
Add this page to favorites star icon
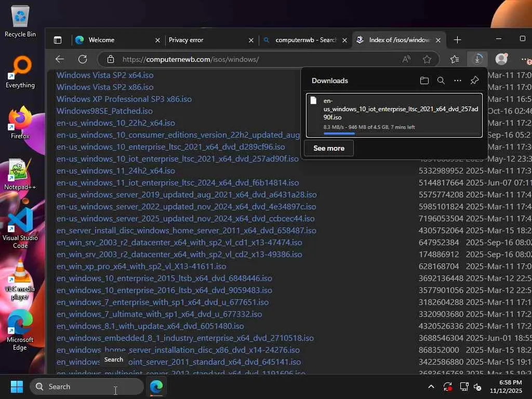(427, 59)
